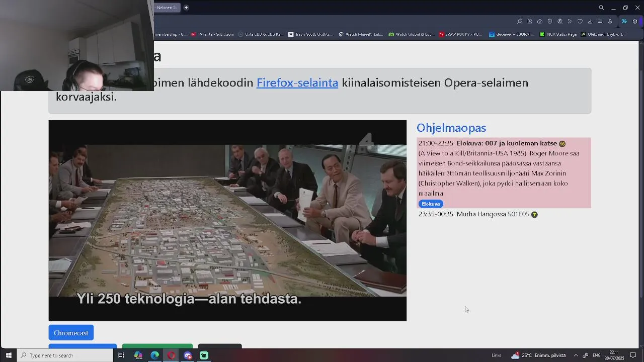Screen dimensions: 644x362
Task: Click the Ohjelmaopas heading
Action: [451, 128]
